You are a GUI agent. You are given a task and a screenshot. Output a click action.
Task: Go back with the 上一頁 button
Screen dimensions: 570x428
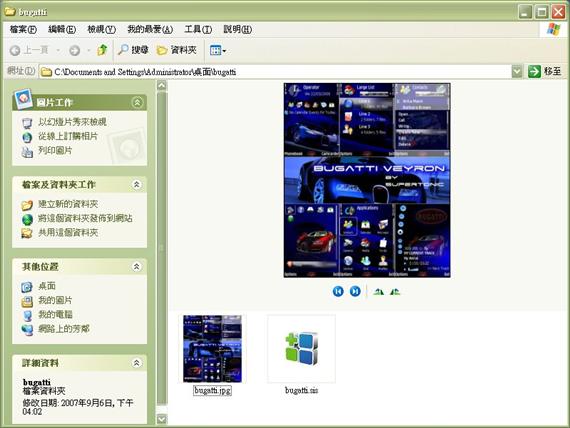(x=29, y=50)
